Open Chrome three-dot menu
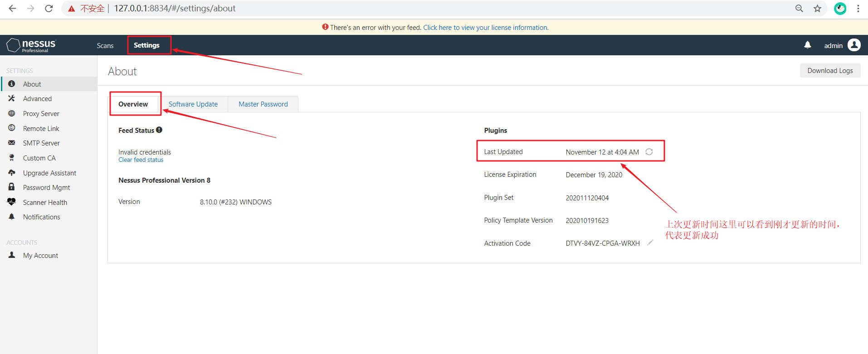 pos(858,9)
